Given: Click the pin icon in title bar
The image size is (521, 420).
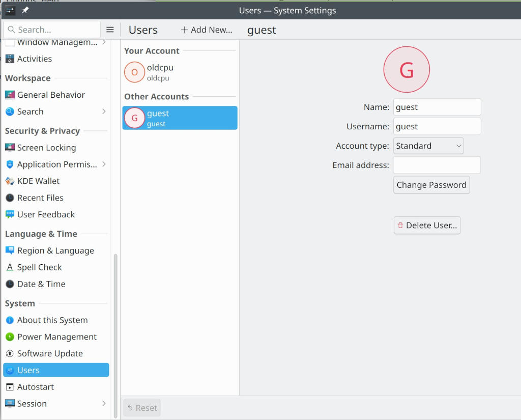Looking at the screenshot, I should click(x=25, y=10).
